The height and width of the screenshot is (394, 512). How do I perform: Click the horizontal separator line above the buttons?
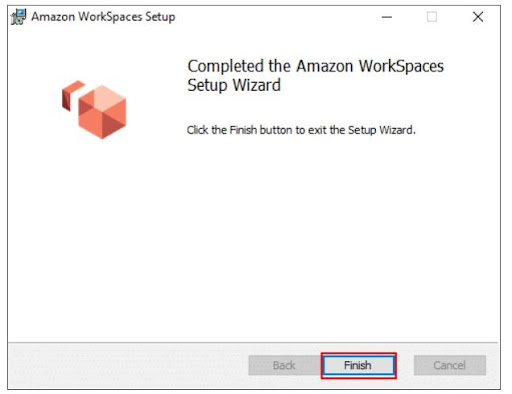(x=253, y=342)
